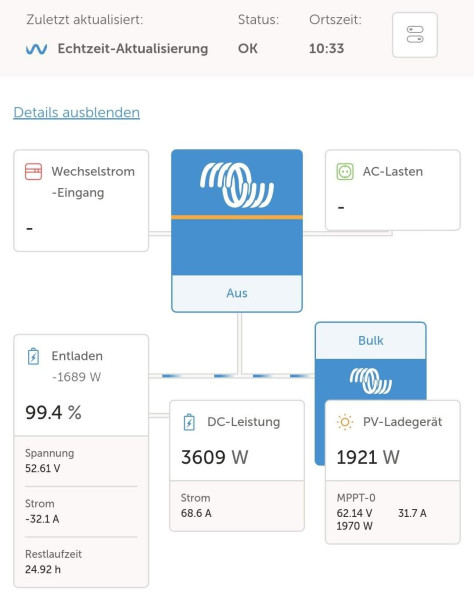Select the 99.4 % battery charge value
Screen dimensions: 474x600
[x=53, y=412]
